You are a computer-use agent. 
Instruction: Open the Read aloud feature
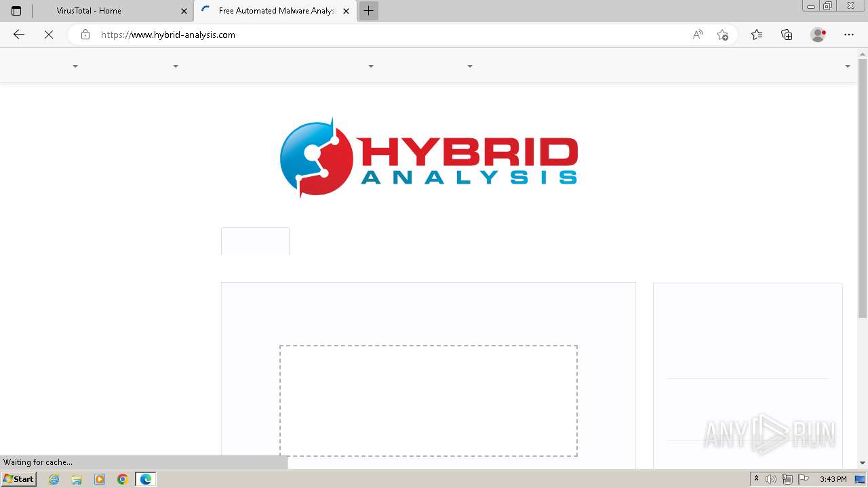pos(698,35)
